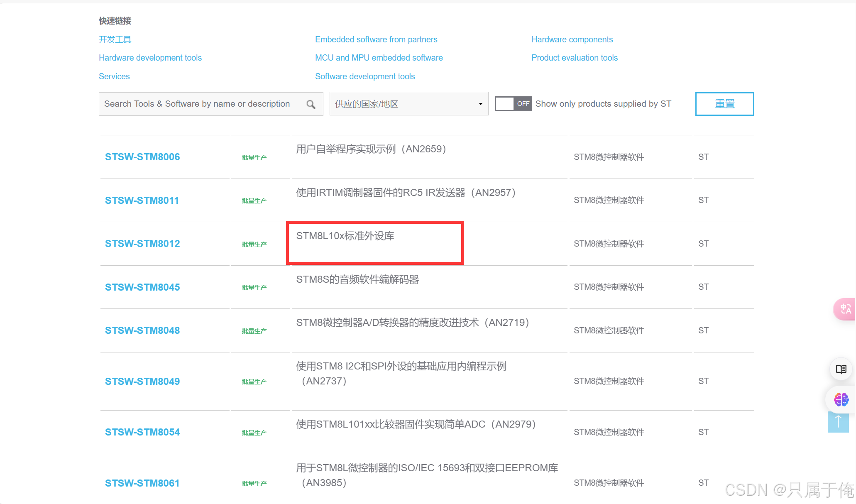Open the translate floating widget
Image resolution: width=856 pixels, height=504 pixels.
coord(845,309)
